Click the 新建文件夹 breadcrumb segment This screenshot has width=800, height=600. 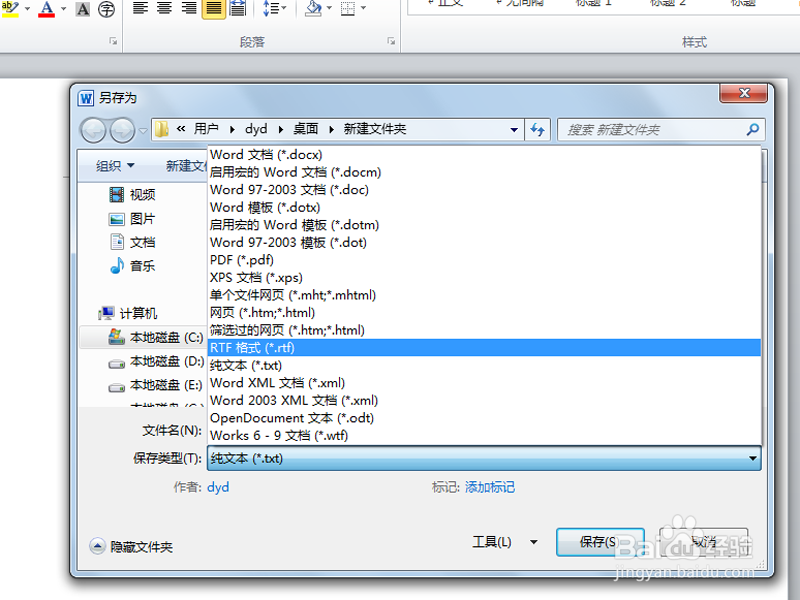(375, 129)
